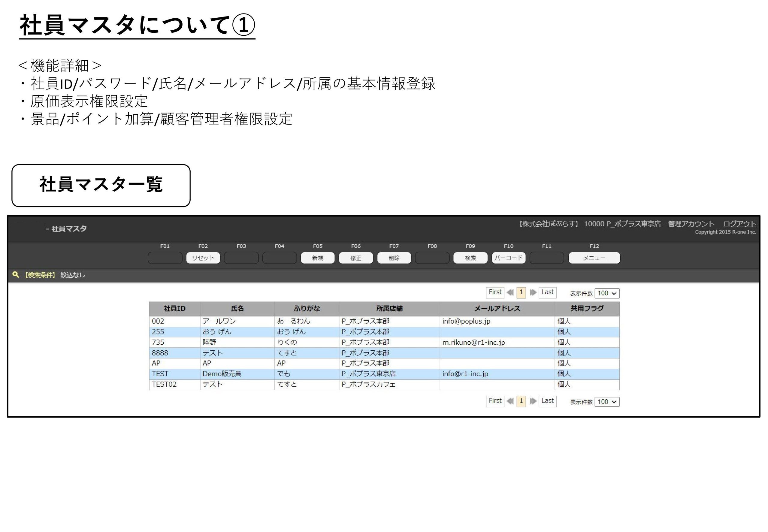Open bottom 表示件数 dropdown
The height and width of the screenshot is (532, 768).
pos(607,402)
